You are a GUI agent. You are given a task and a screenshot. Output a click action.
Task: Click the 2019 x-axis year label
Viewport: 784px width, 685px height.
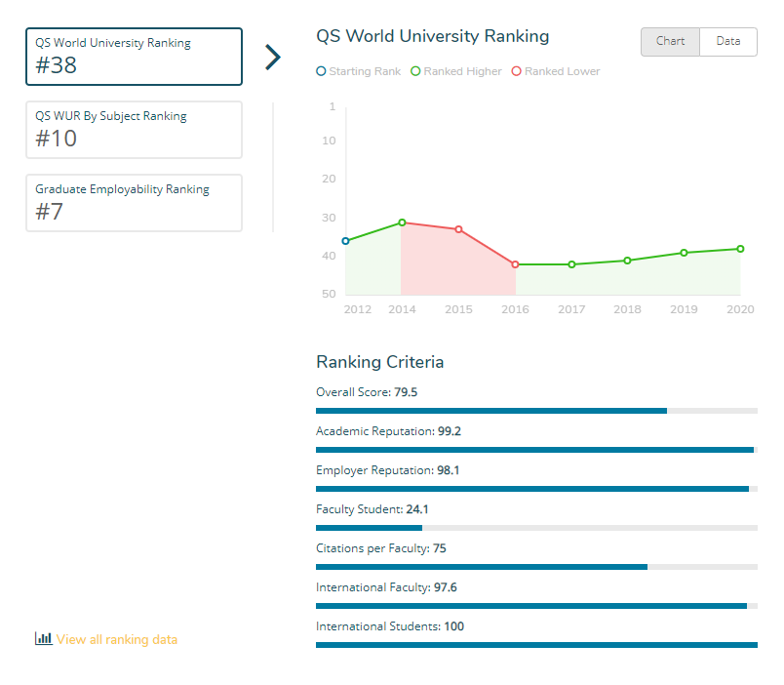pyautogui.click(x=684, y=309)
